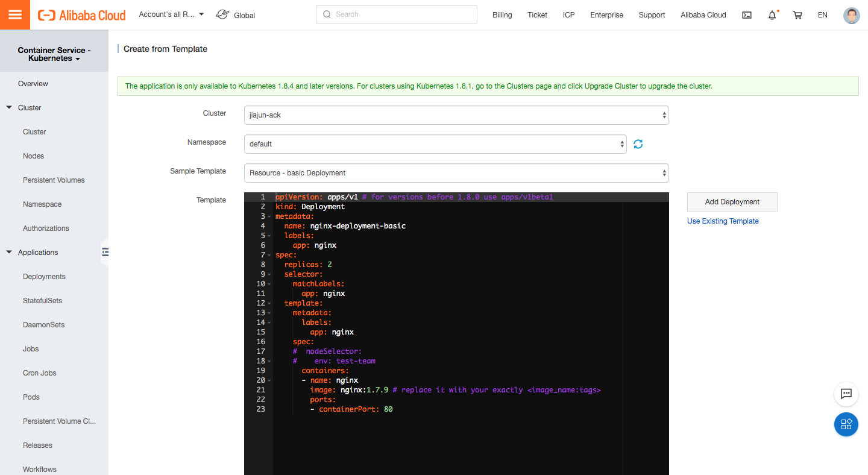Screen dimensions: 868x475
Task: Fold the containers item at line 20
Action: pos(269,380)
